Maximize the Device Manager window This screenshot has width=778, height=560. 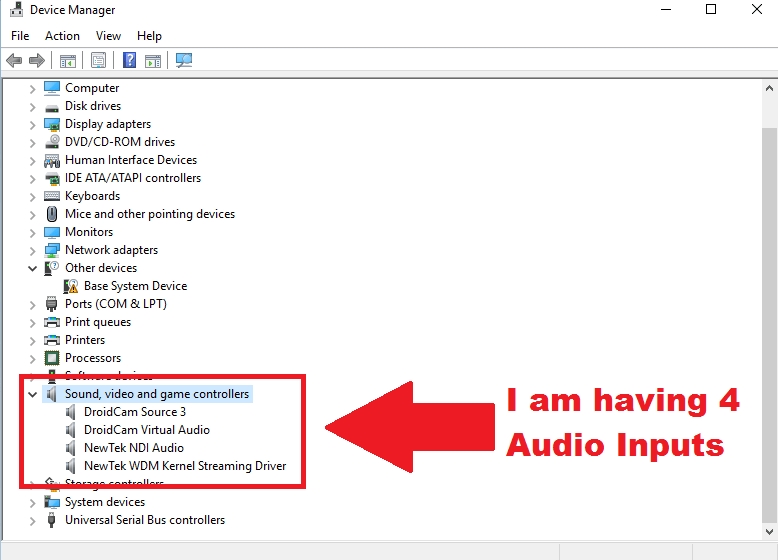click(x=711, y=9)
